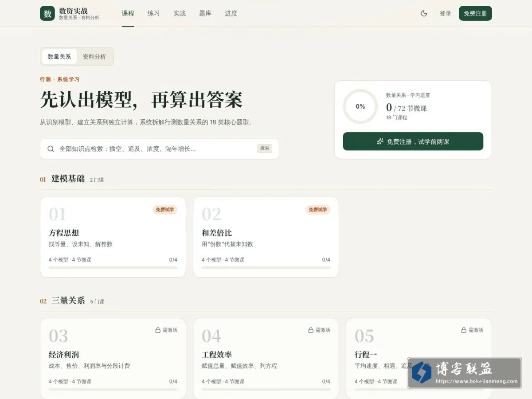
Task: Click 免费试学 badge on 和差倍比 card
Action: click(x=318, y=210)
